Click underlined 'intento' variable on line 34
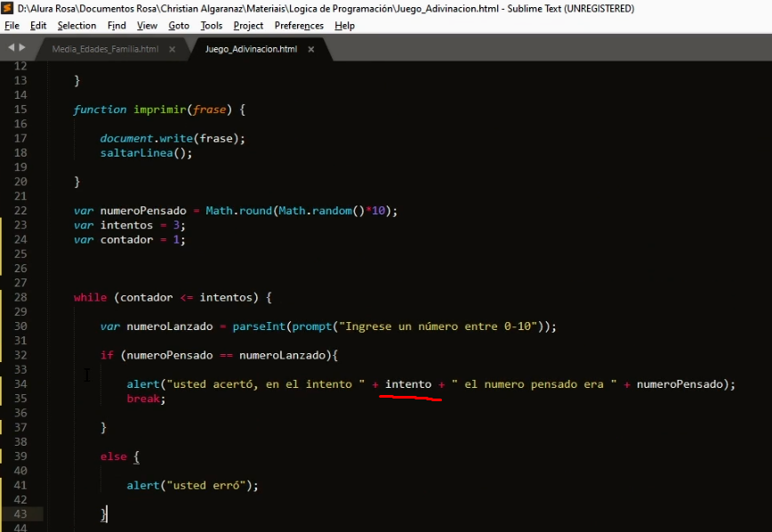 point(408,384)
